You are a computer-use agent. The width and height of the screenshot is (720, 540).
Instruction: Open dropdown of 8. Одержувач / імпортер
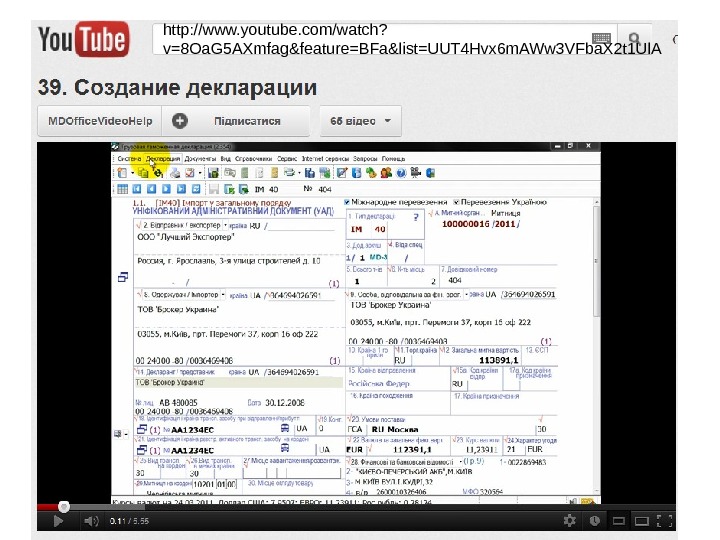click(223, 294)
